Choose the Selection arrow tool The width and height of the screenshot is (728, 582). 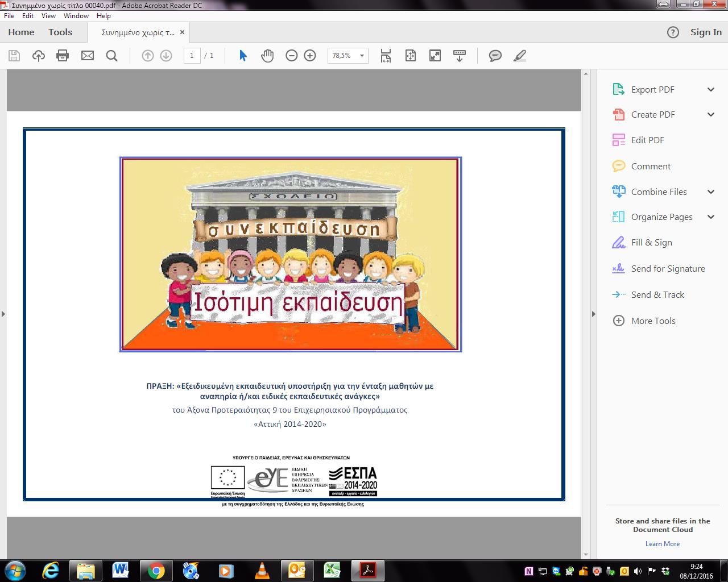[x=243, y=56]
